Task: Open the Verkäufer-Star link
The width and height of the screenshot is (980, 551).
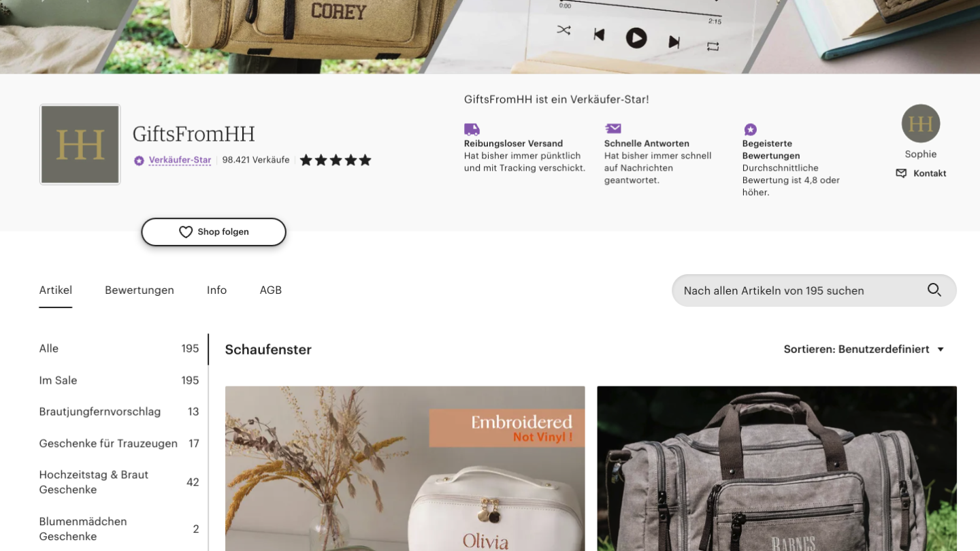Action: (180, 161)
